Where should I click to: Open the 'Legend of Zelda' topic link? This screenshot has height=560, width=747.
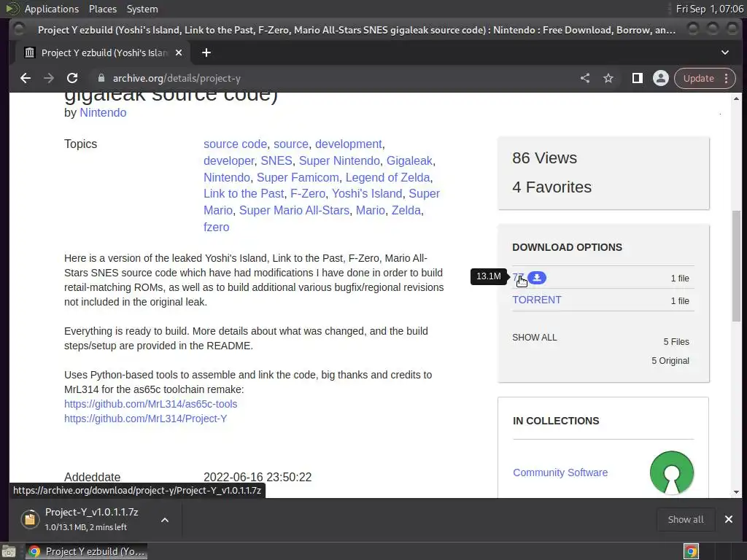[x=388, y=177]
